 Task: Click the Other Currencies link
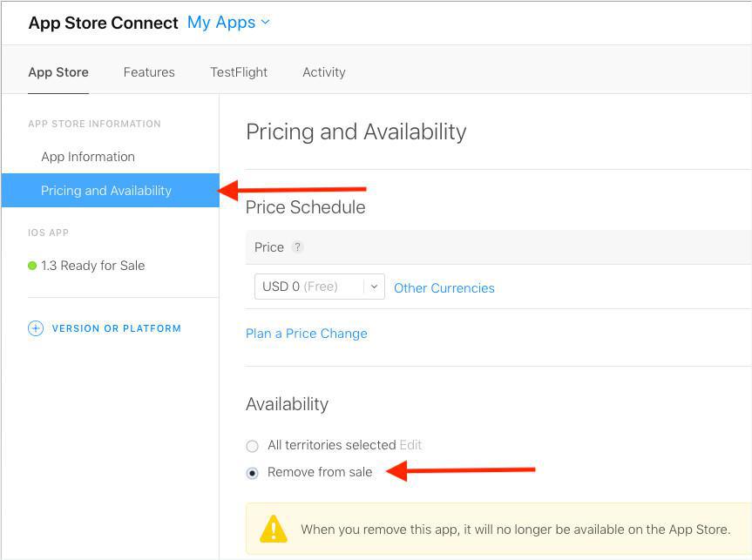pos(444,288)
